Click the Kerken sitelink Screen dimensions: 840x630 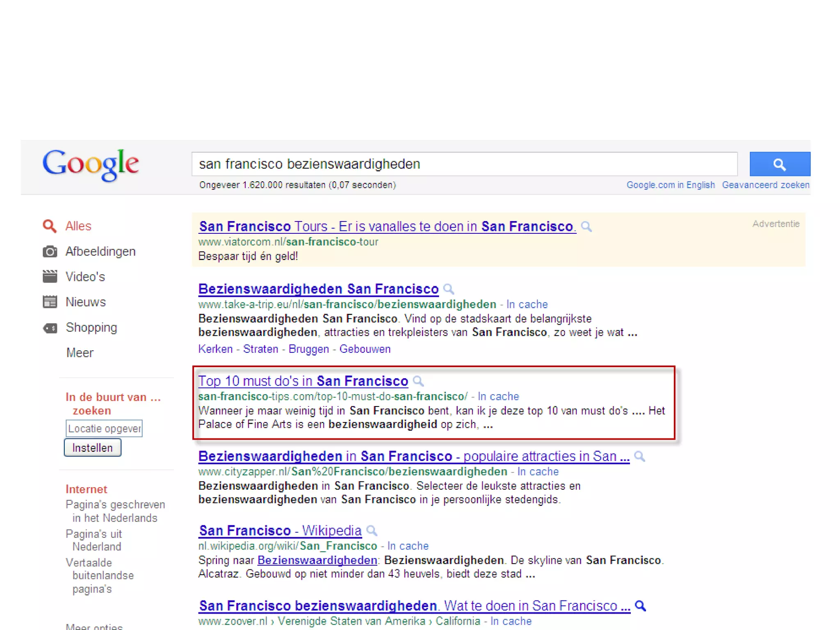coord(215,349)
